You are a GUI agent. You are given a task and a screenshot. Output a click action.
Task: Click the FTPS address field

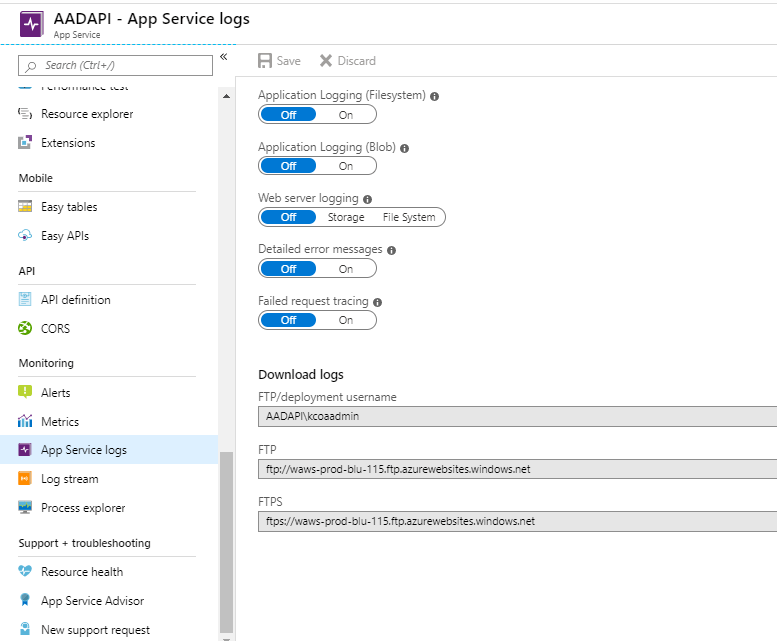(517, 521)
